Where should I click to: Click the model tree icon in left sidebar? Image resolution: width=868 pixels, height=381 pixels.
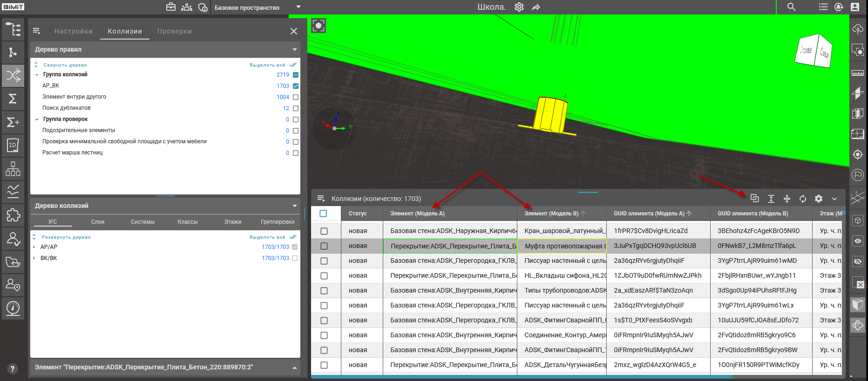13,29
